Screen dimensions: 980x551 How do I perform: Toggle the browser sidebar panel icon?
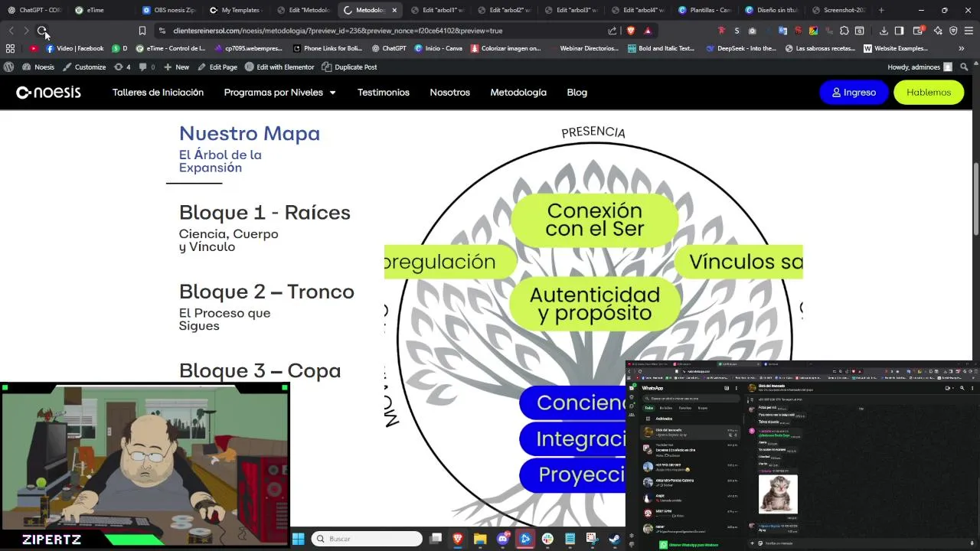899,31
